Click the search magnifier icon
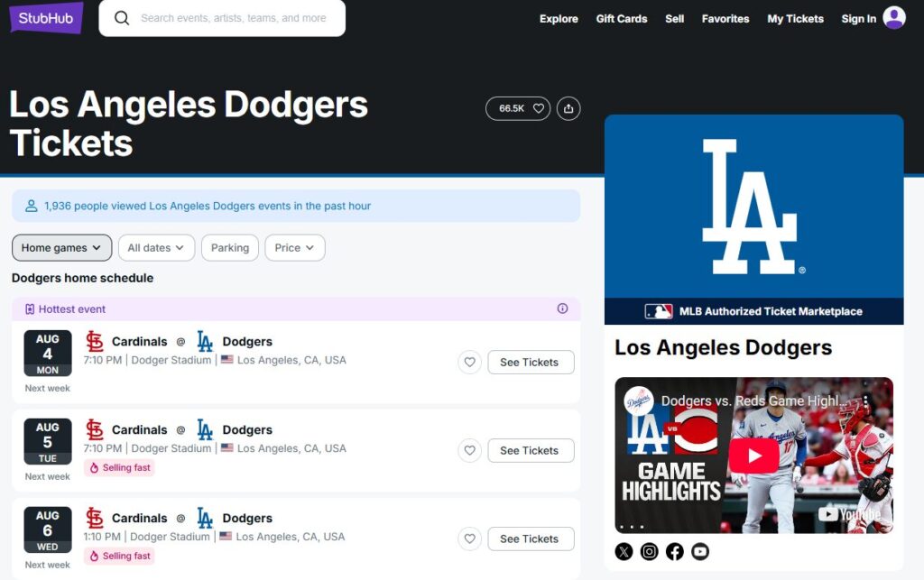The height and width of the screenshot is (580, 924). click(122, 18)
